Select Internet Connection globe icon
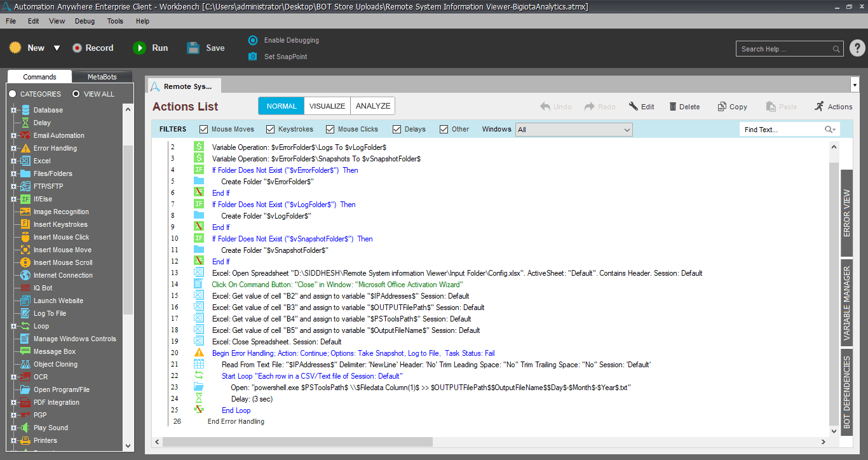 (25, 275)
